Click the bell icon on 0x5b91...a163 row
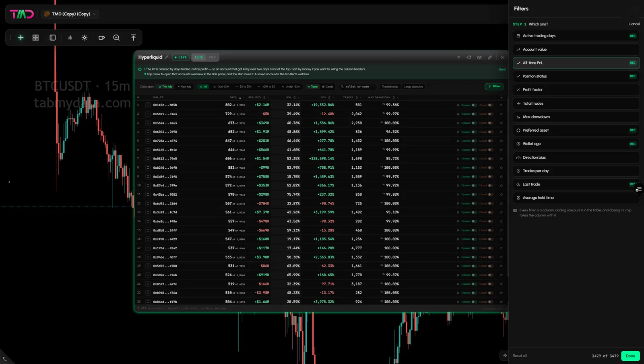 (458, 114)
